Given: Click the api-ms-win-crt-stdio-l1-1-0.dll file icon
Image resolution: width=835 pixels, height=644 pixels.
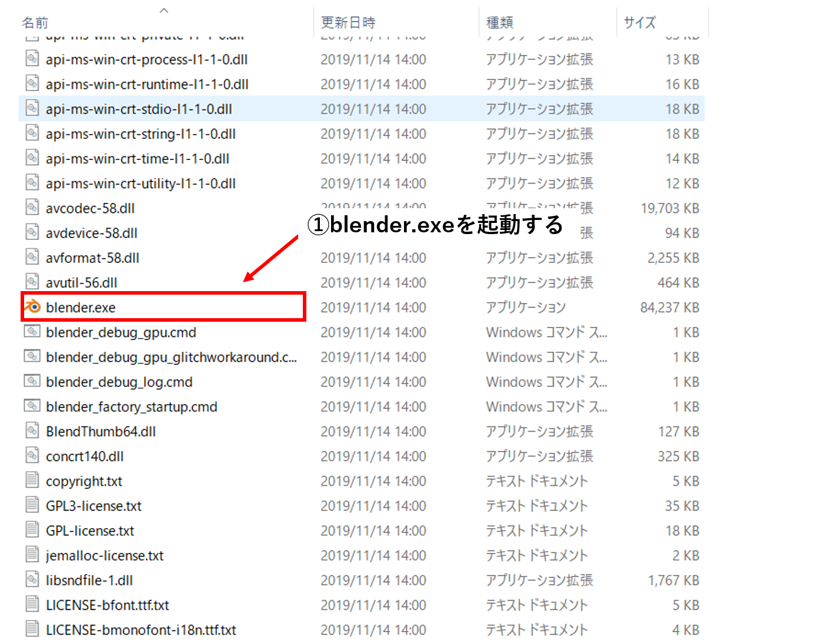Looking at the screenshot, I should click(x=32, y=108).
